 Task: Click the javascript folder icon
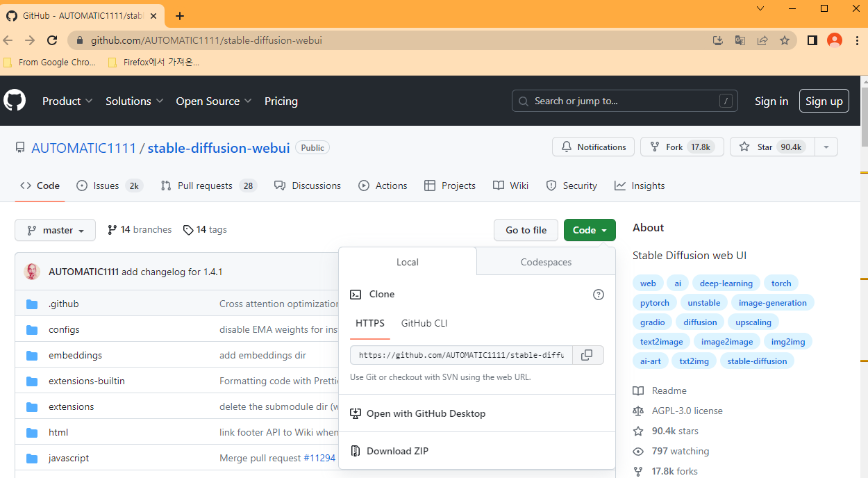pyautogui.click(x=32, y=459)
